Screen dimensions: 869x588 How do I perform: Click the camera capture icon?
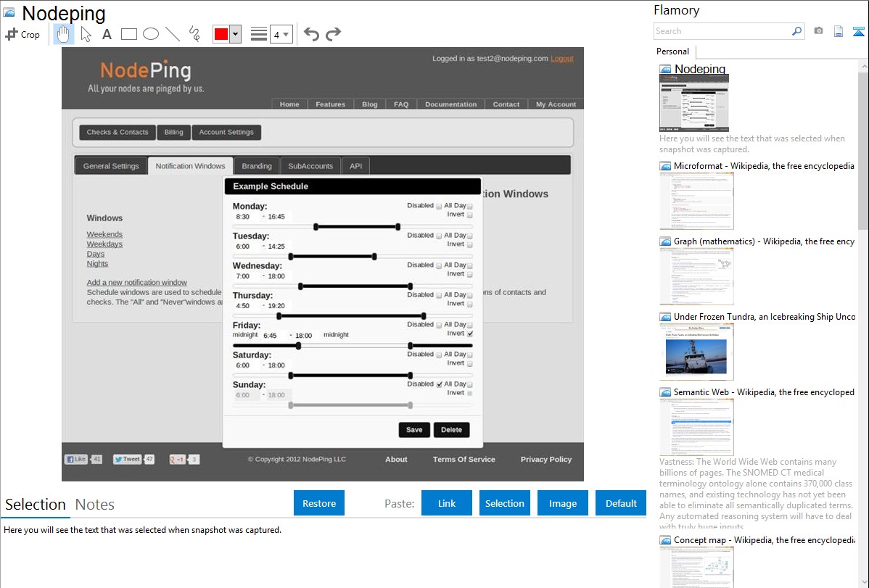point(818,31)
